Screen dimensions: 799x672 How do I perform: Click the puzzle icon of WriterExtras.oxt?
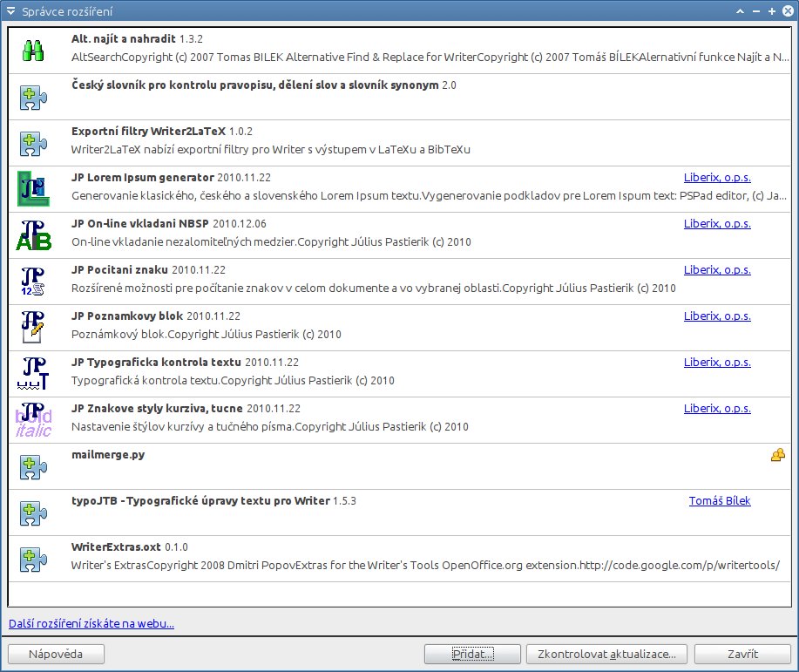[x=33, y=559]
